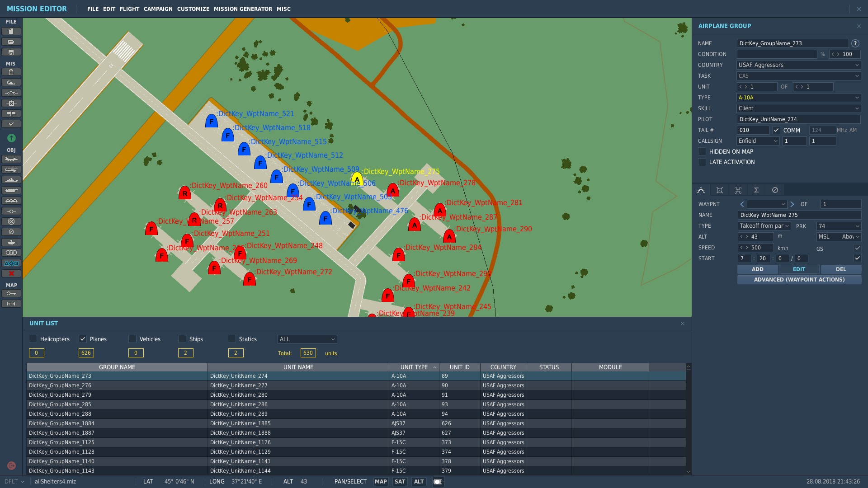Check the Helicopters filter in Unit List
The width and height of the screenshot is (868, 488).
tap(33, 339)
